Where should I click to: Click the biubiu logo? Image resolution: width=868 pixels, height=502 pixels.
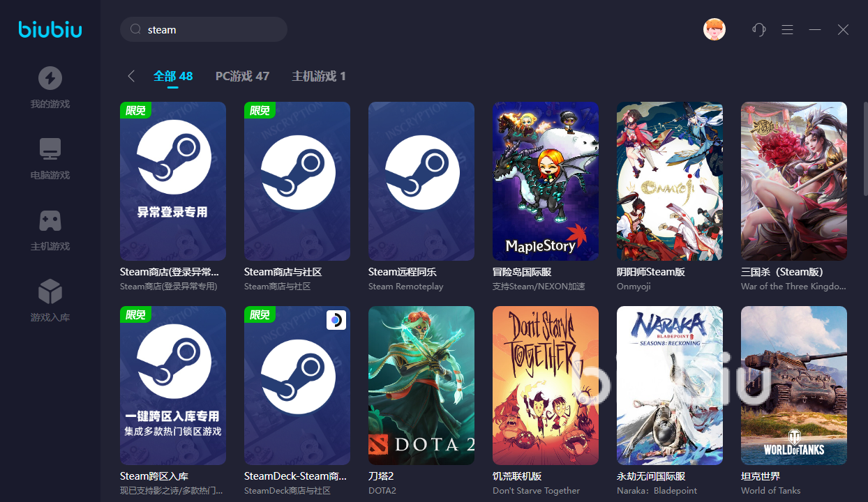(50, 29)
